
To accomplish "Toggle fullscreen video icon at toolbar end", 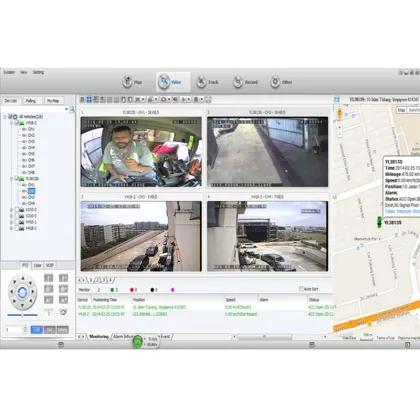I will [208, 99].
